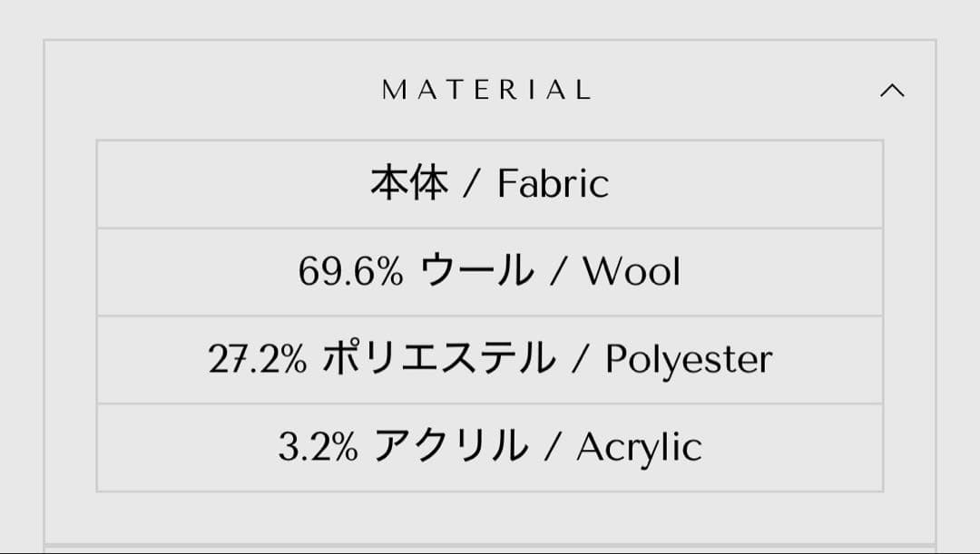This screenshot has height=554, width=980.
Task: Click the Acrylic percentage value
Action: (317, 444)
